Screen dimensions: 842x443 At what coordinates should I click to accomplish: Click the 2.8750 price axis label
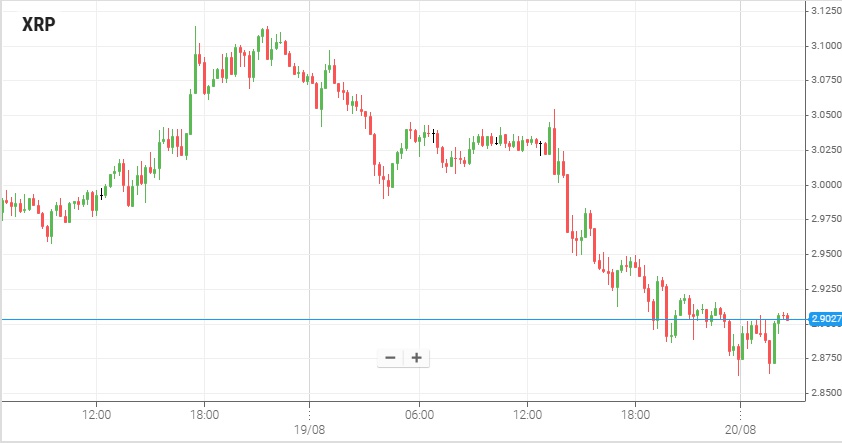(826, 358)
